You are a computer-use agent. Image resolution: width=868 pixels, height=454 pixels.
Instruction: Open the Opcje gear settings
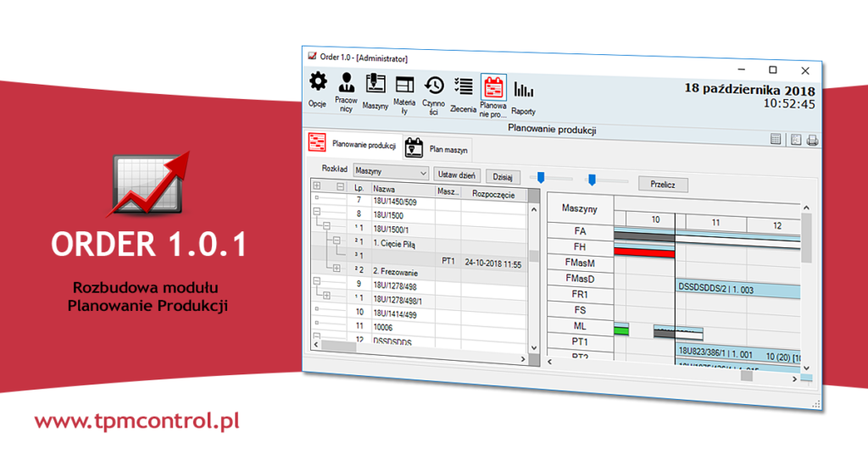pos(318,89)
